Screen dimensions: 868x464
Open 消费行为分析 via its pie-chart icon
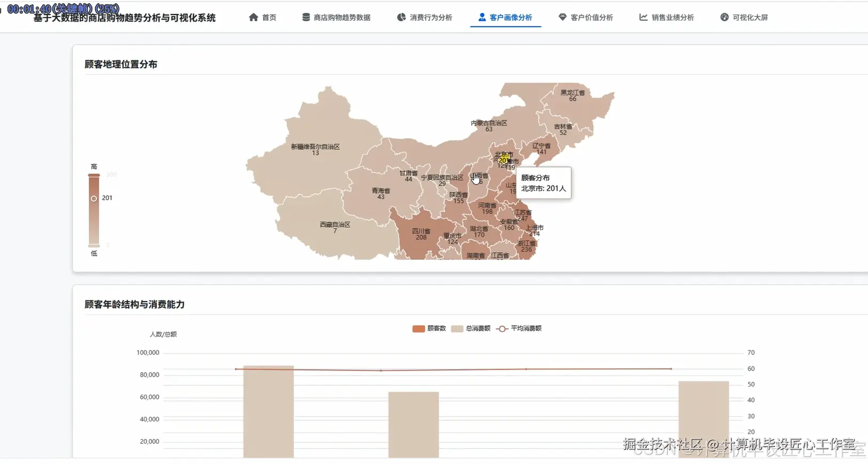point(401,17)
